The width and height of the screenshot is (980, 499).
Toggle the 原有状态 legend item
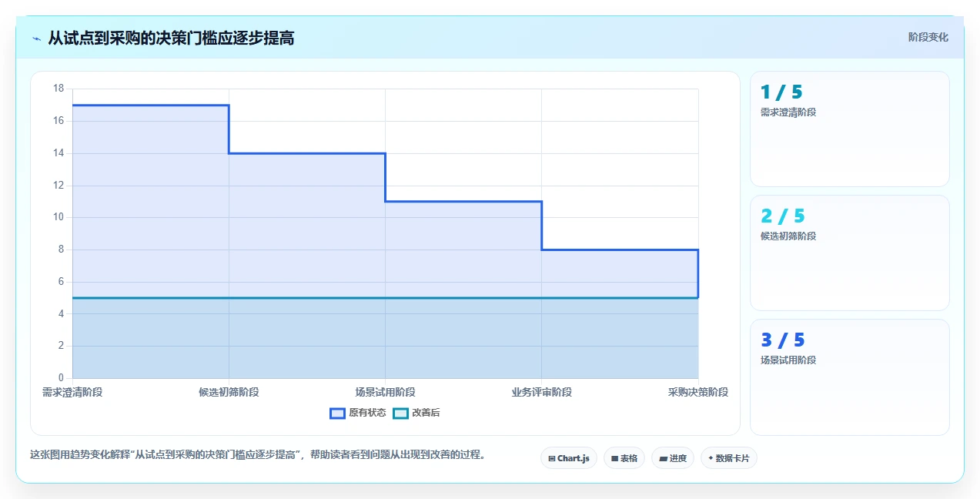click(358, 413)
